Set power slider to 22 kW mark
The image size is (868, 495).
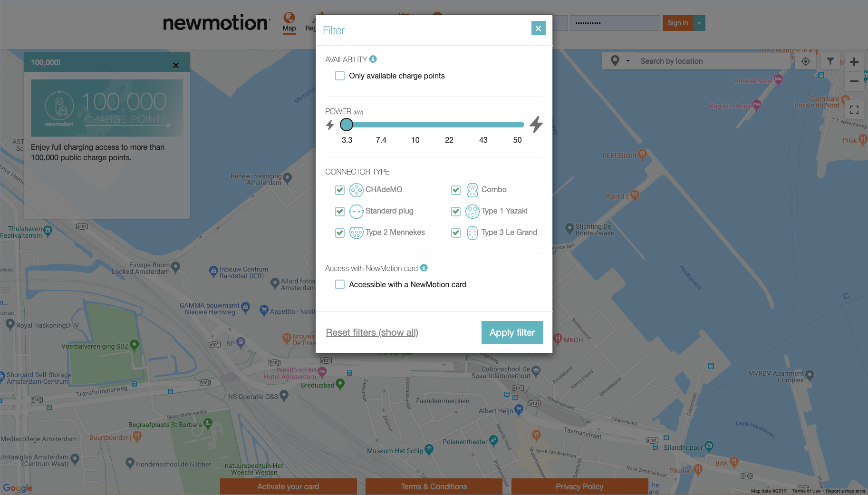click(449, 125)
